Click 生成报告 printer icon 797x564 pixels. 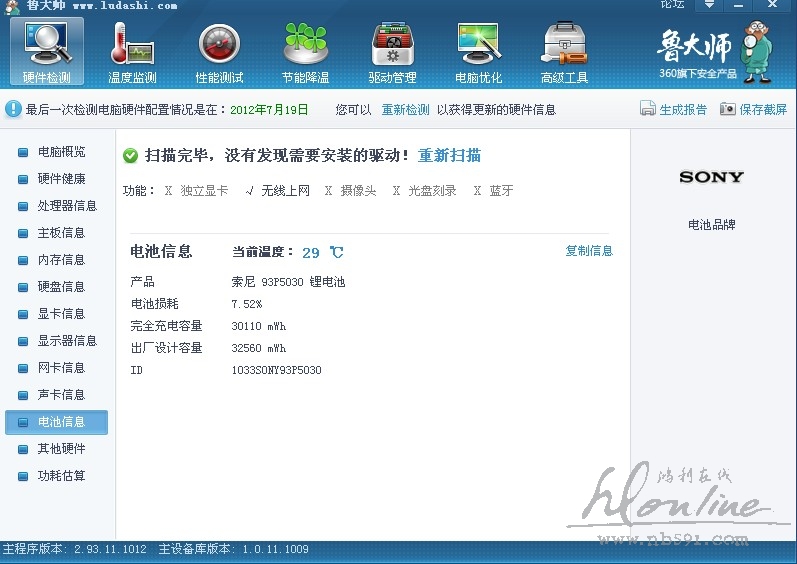[x=648, y=108]
